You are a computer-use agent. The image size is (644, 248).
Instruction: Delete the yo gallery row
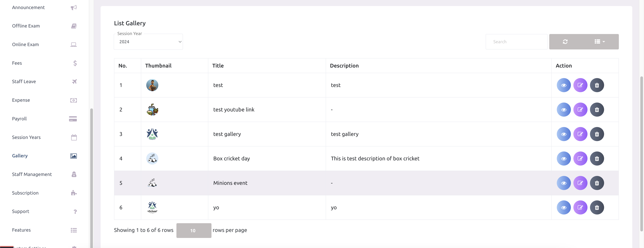[x=597, y=208]
